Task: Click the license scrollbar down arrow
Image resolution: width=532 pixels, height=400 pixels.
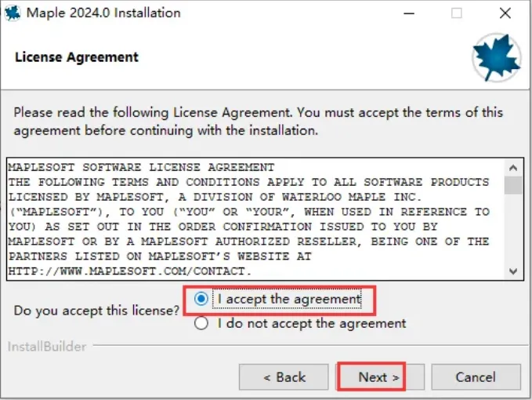Action: click(513, 271)
